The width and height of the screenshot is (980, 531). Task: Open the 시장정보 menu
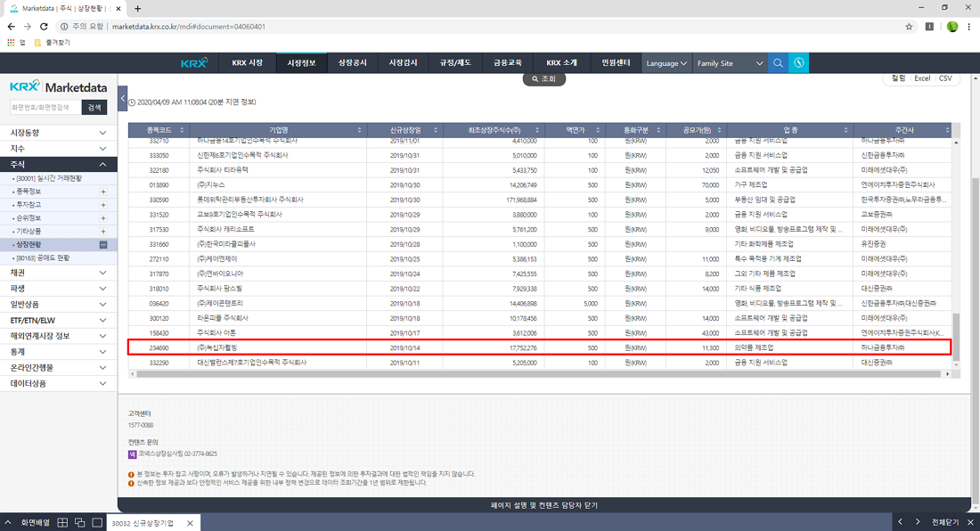point(301,63)
